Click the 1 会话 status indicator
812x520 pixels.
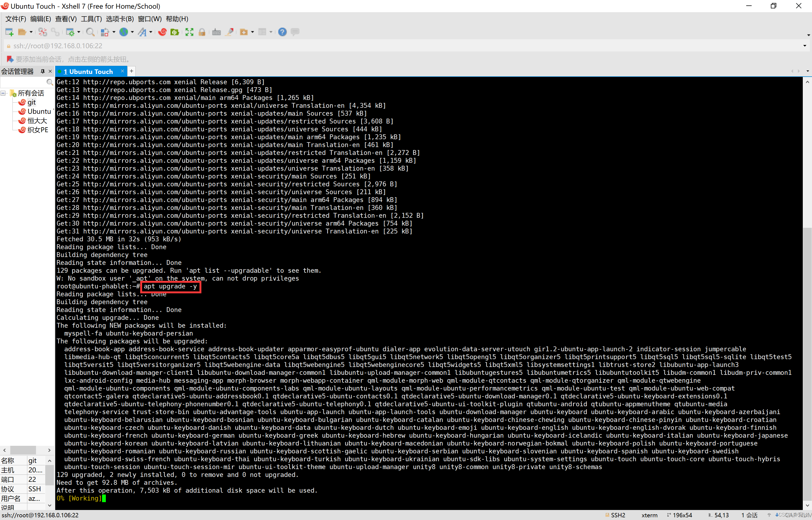point(749,515)
